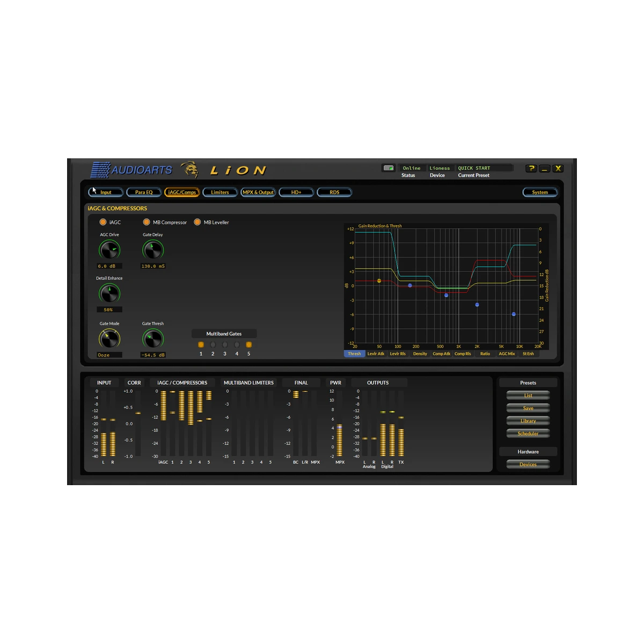Click the Lioness device field
Image resolution: width=644 pixels, height=644 pixels.
tap(440, 168)
